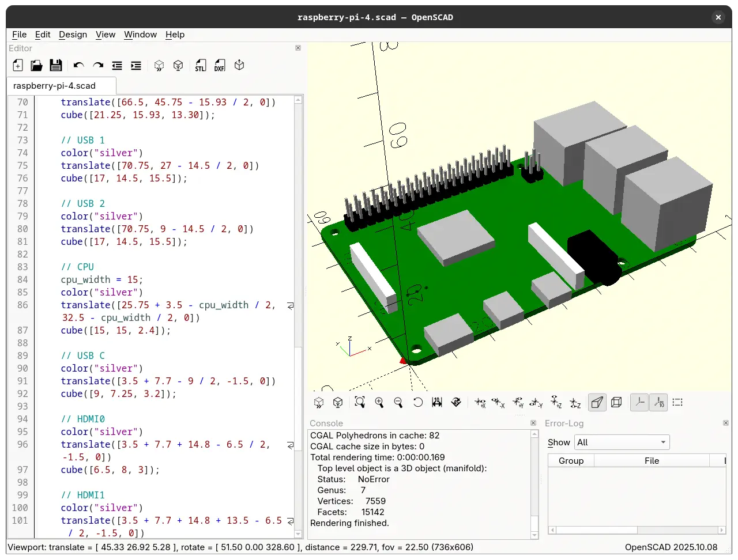738x560 pixels.
Task: Toggle the Orthogonal projection view
Action: coord(616,402)
